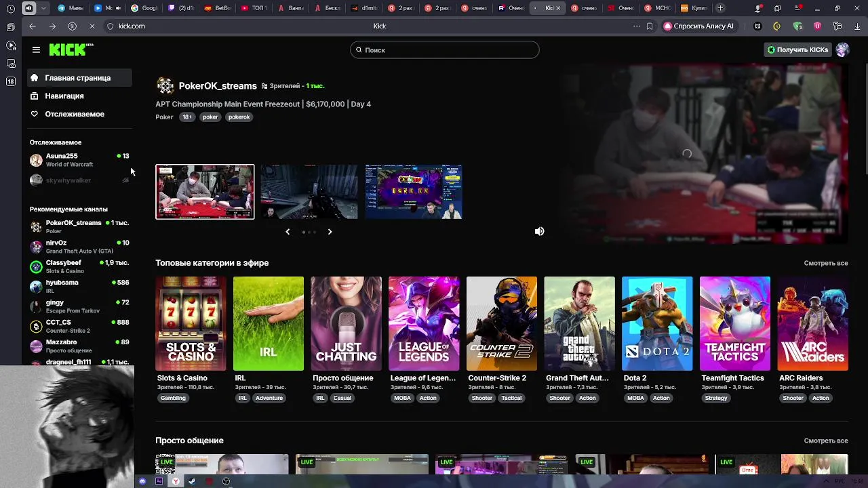The width and height of the screenshot is (868, 488).
Task: Select the slots stream thumbnail
Action: (x=414, y=192)
